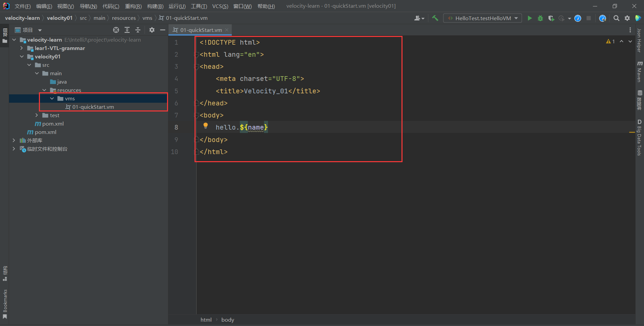
Task: Expand the test folder node
Action: click(37, 115)
